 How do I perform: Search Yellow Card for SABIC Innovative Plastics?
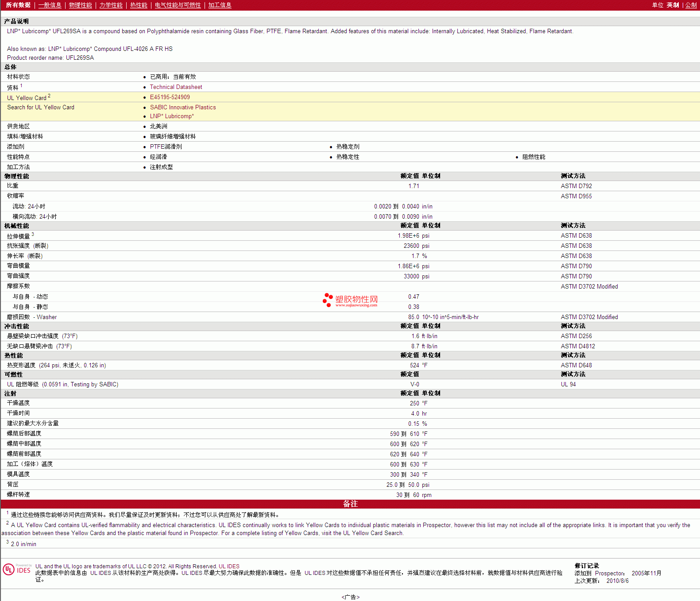[x=183, y=108]
